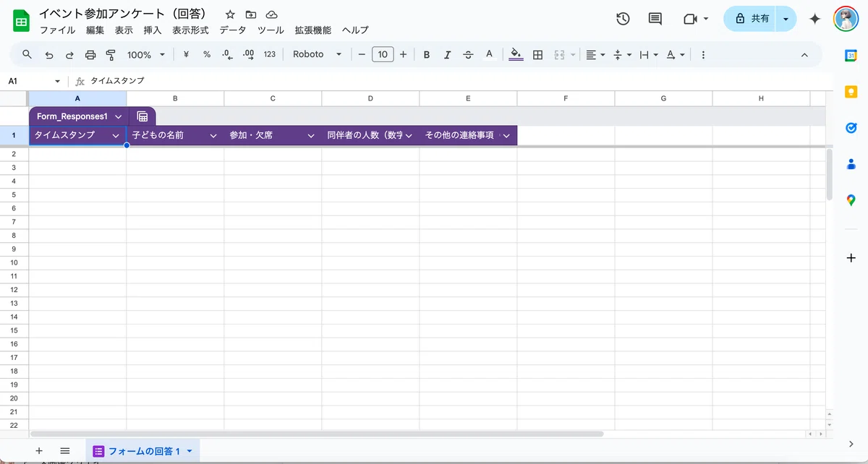Click the font size field
The image size is (868, 464).
(383, 54)
